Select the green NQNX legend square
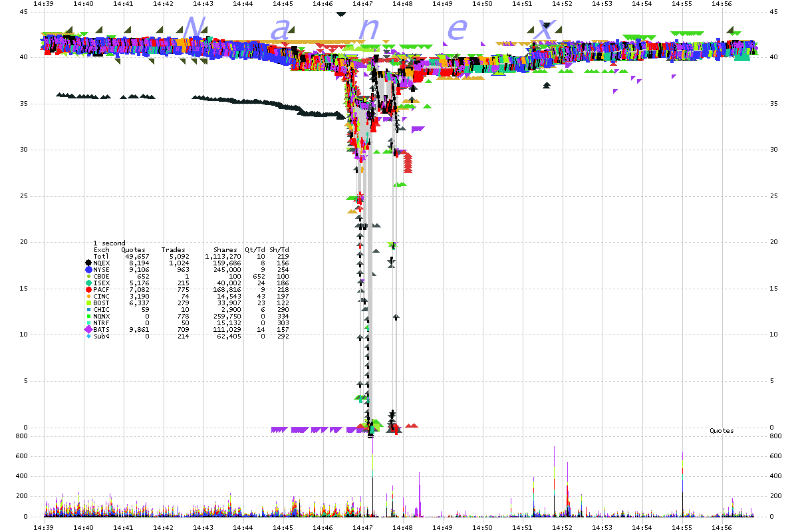Viewport: 798px width, 532px height. [x=88, y=317]
